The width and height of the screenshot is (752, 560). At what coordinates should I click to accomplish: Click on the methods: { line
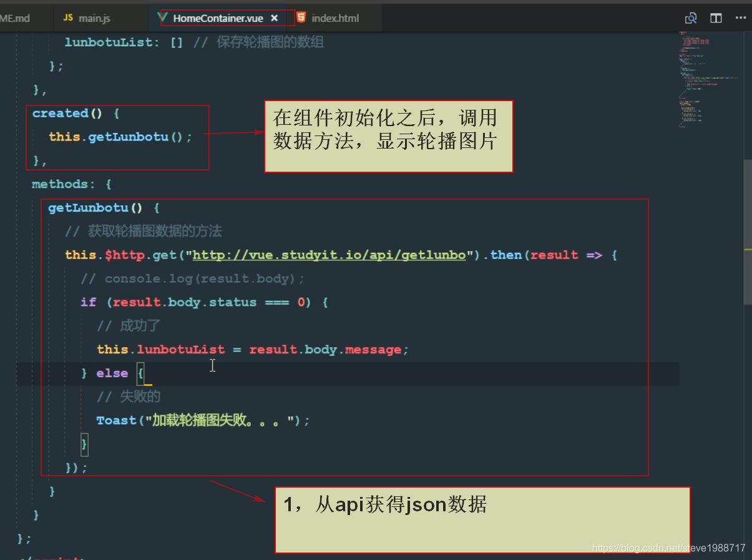pos(72,184)
